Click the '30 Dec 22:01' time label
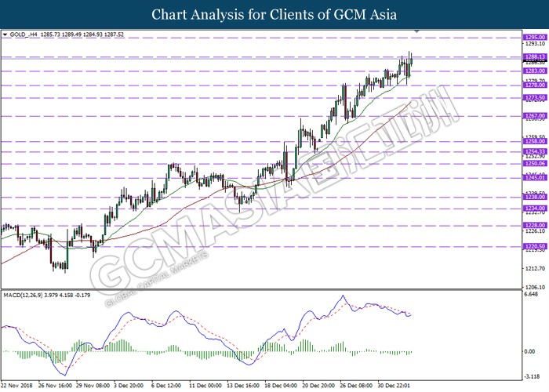 click(x=394, y=386)
